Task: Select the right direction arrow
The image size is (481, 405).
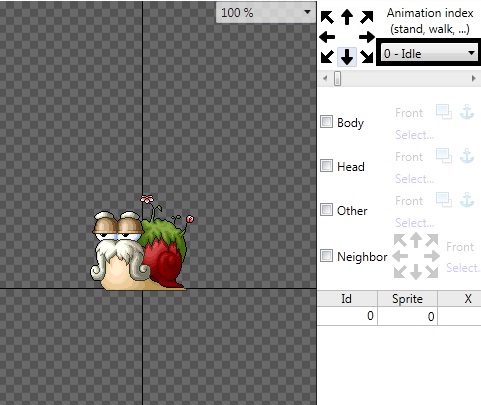Action: coord(367,37)
